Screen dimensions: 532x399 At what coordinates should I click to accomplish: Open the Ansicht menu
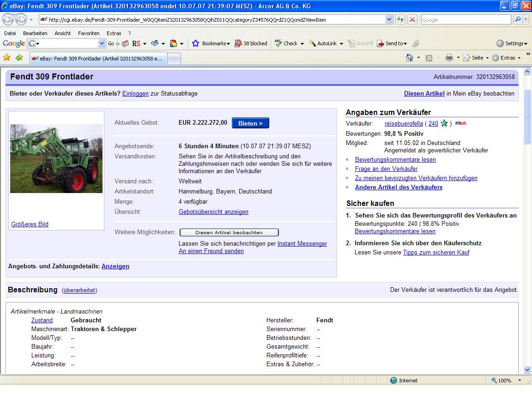(x=63, y=33)
